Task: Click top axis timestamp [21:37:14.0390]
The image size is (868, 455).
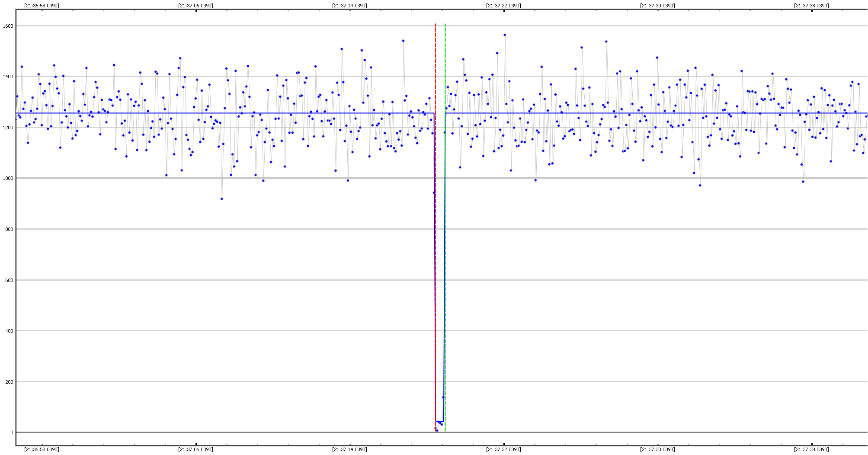Action: [349, 6]
